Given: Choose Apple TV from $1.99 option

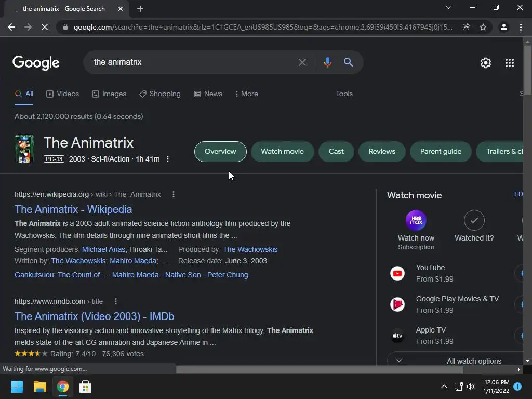Looking at the screenshot, I should 455,336.
